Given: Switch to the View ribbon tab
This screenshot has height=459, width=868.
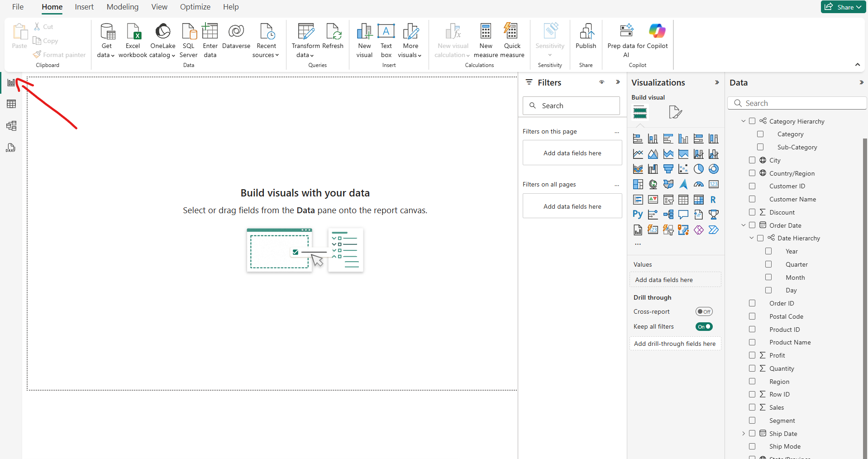Looking at the screenshot, I should [x=159, y=7].
